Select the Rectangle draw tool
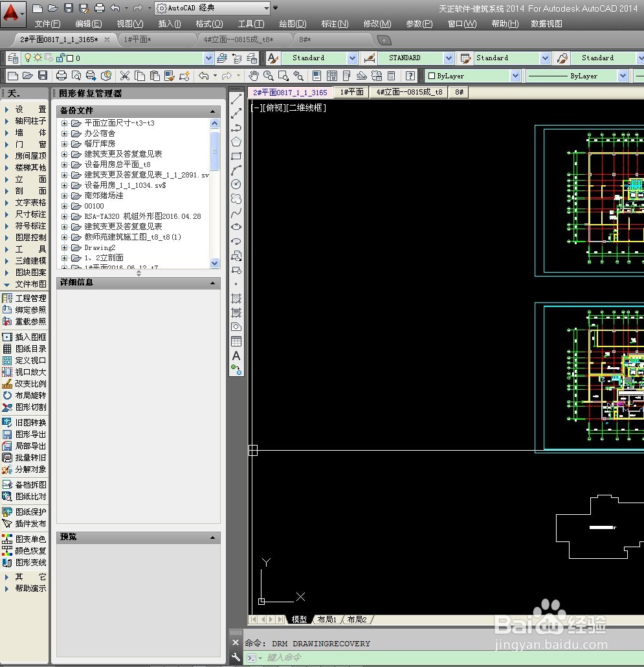The width and height of the screenshot is (644, 667). 236,156
